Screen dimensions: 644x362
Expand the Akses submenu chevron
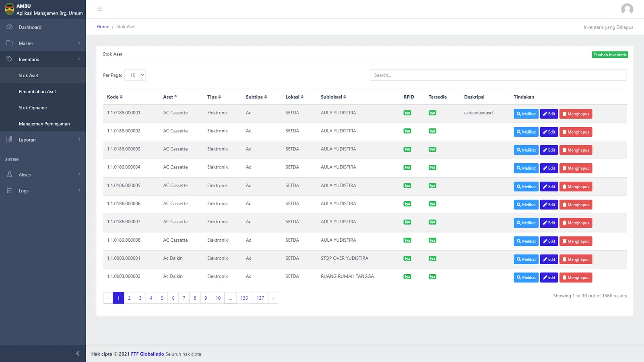79,175
